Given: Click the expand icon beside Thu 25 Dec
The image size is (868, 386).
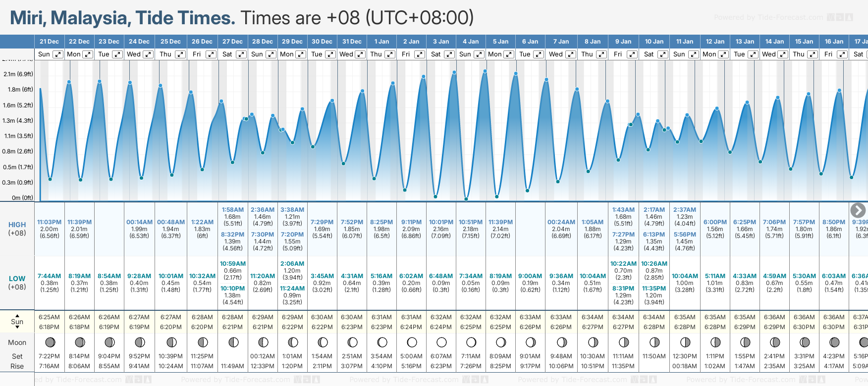Looking at the screenshot, I should pyautogui.click(x=180, y=54).
